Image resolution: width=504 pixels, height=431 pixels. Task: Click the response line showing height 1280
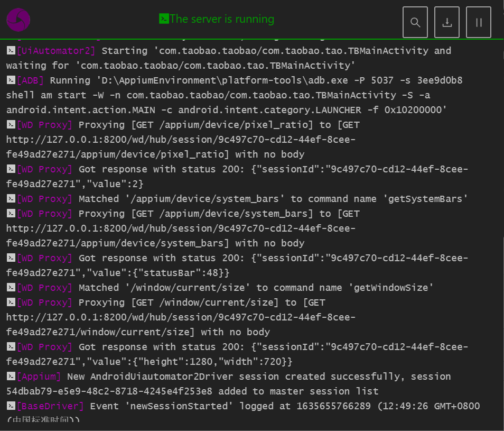[x=238, y=355]
